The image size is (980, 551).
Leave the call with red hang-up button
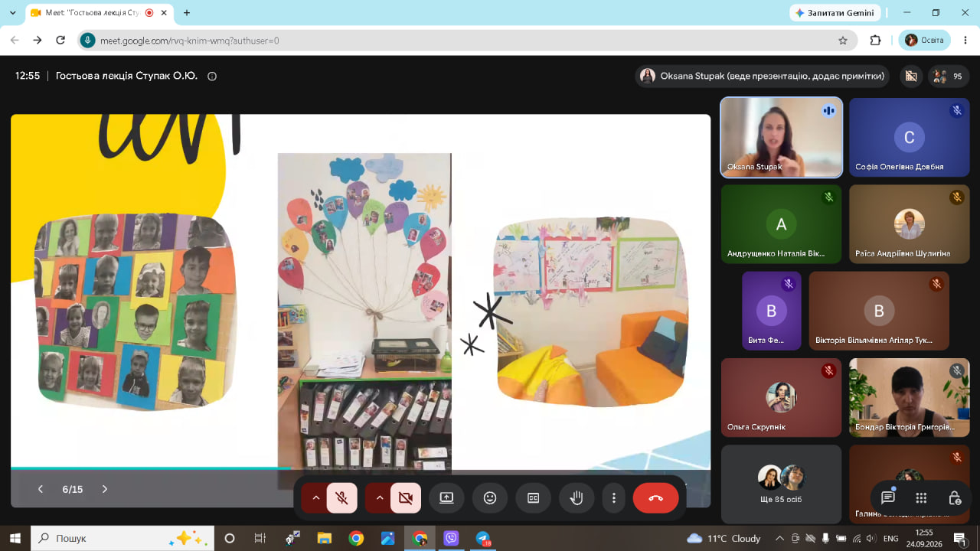(656, 498)
